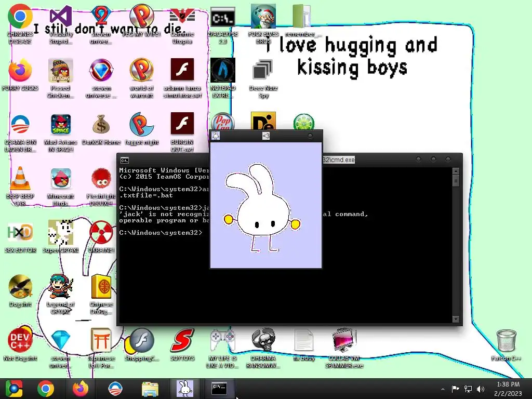Open the Flash file ending in simulator.swf

tap(182, 69)
